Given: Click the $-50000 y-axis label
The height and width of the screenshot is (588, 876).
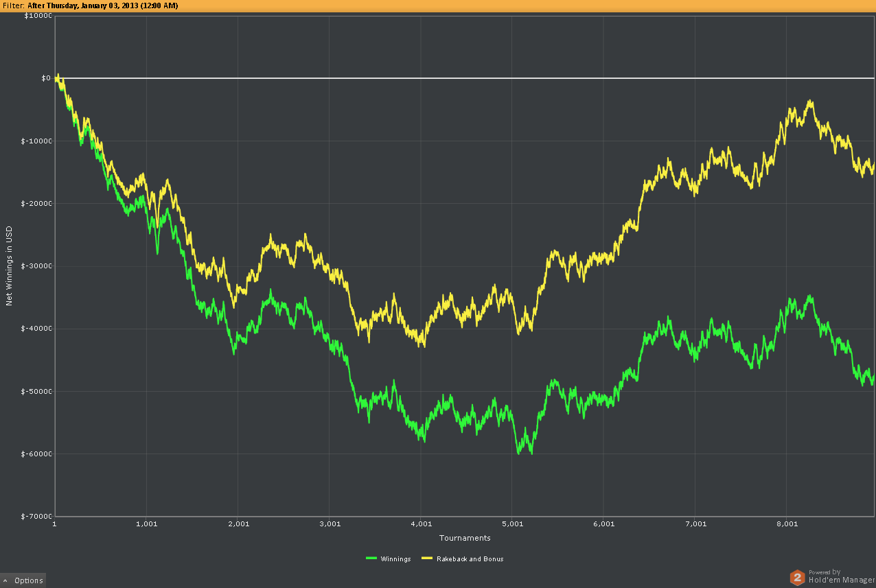Looking at the screenshot, I should [x=37, y=390].
